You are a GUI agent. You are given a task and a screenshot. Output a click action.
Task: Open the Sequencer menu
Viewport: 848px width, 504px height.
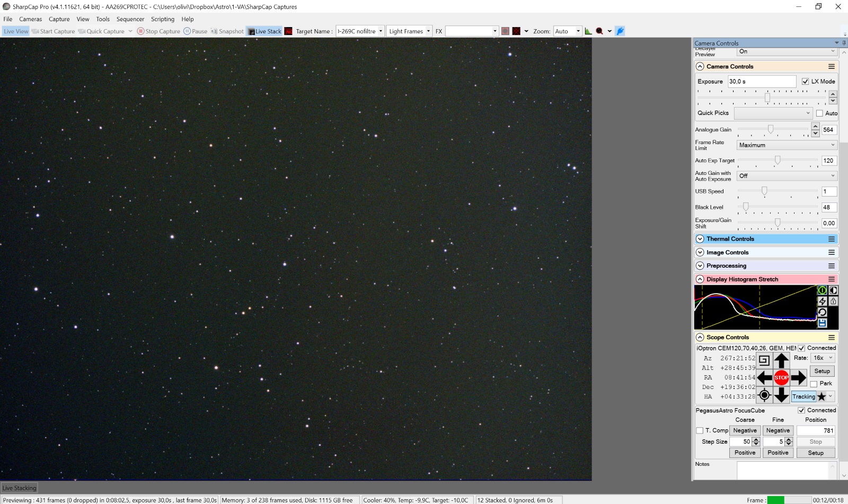click(130, 19)
